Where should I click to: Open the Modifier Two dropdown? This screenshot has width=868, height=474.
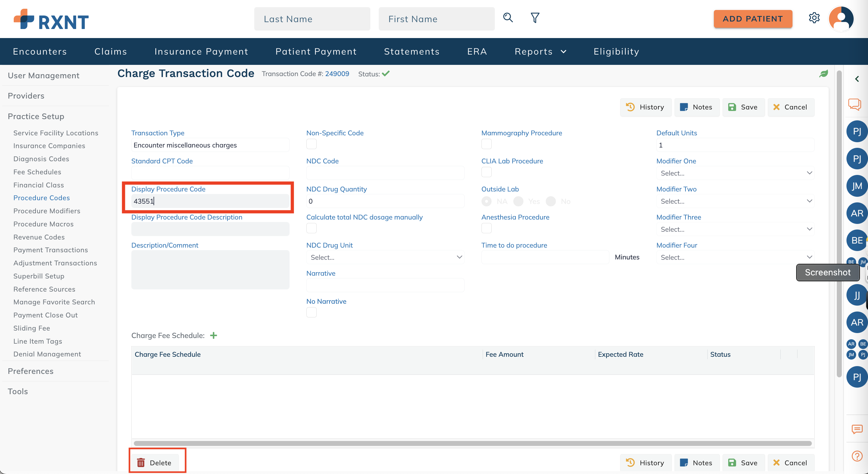coord(735,201)
